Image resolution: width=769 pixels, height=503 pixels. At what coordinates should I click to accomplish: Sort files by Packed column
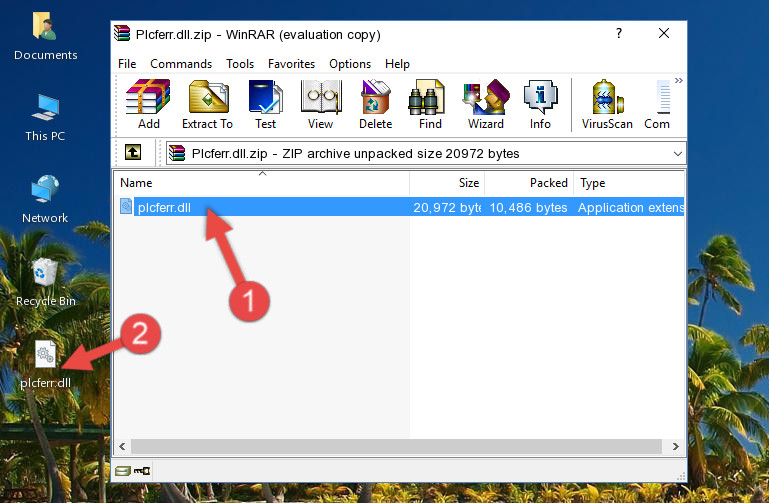(529, 183)
